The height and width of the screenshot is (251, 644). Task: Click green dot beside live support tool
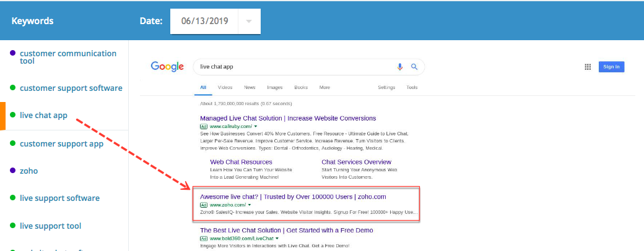pyautogui.click(x=12, y=226)
